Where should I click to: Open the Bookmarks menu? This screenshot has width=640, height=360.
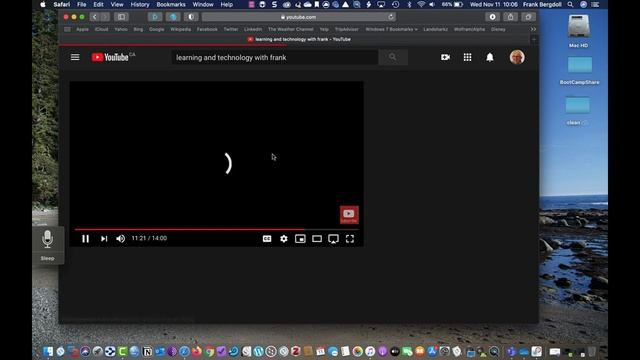click(171, 4)
